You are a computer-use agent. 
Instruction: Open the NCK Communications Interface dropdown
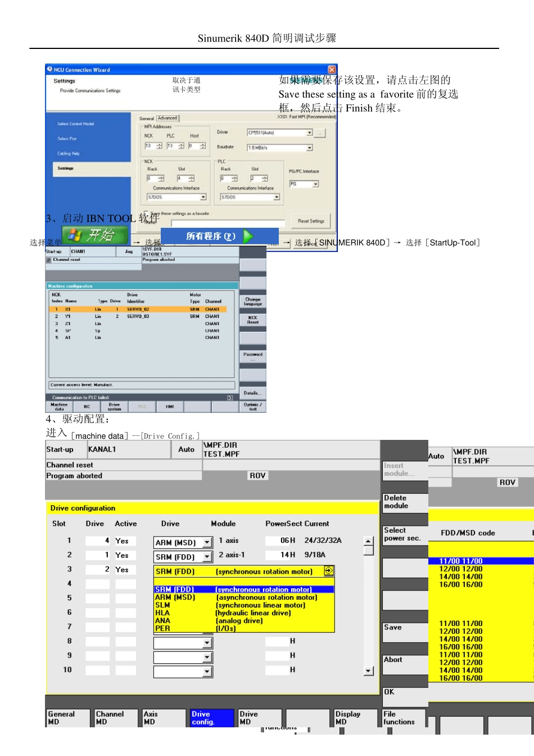pyautogui.click(x=203, y=197)
